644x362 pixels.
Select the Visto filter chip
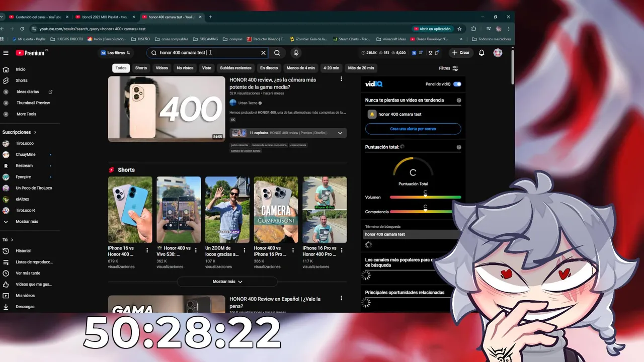207,68
